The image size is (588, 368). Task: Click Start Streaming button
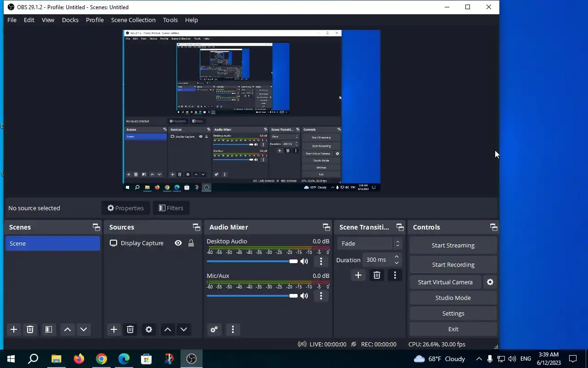(453, 245)
